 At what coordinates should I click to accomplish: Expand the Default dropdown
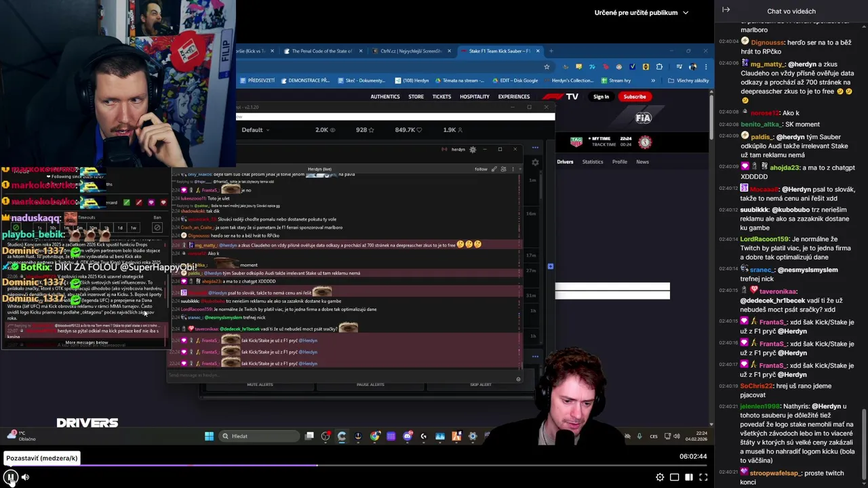pyautogui.click(x=256, y=129)
